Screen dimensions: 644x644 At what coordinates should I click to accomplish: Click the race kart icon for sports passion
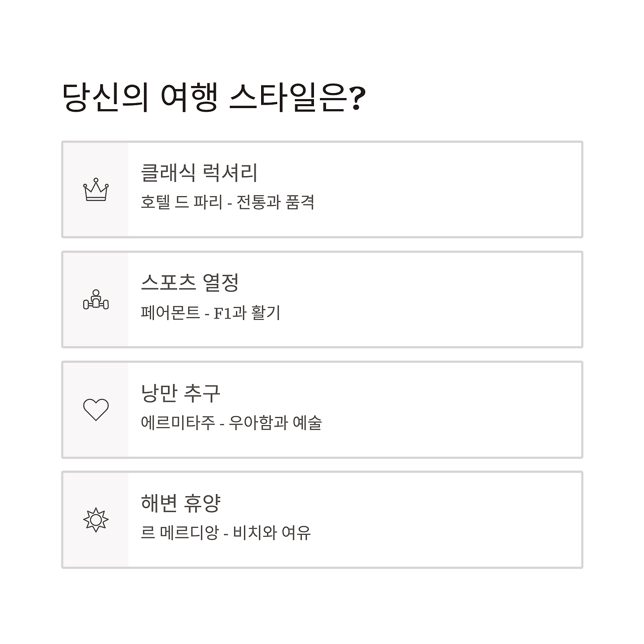96,299
